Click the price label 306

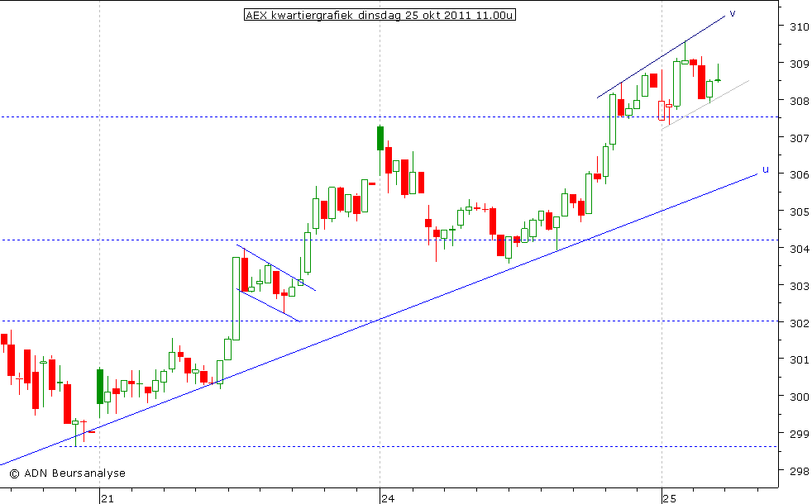[x=799, y=175]
